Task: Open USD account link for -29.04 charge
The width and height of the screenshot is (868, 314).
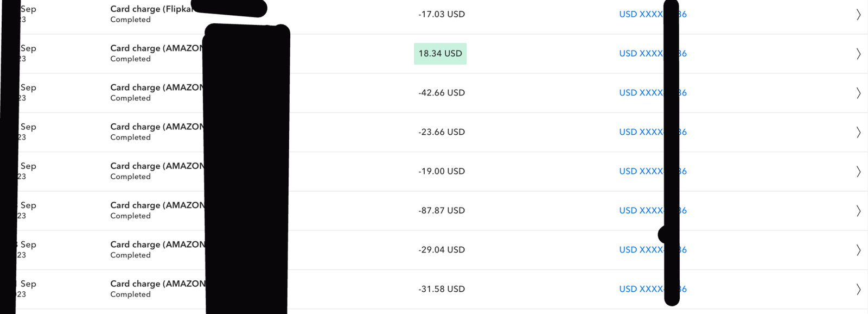Action: click(641, 250)
